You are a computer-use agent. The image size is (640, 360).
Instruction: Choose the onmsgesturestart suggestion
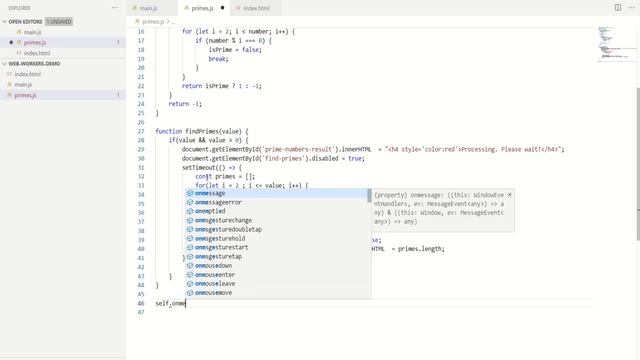[x=277, y=247]
